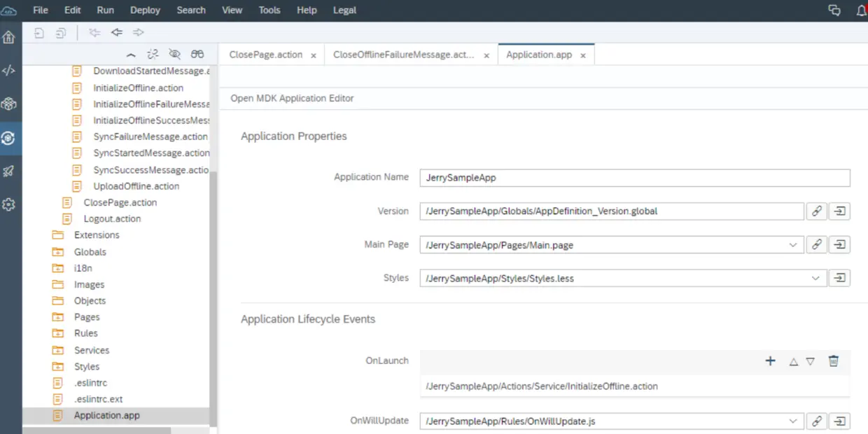Viewport: 868px width, 434px height.
Task: Expand the Globals folder
Action: click(90, 252)
